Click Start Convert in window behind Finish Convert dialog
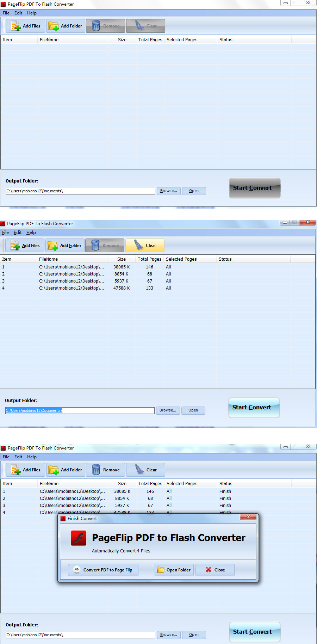The height and width of the screenshot is (644, 317). pos(255,632)
